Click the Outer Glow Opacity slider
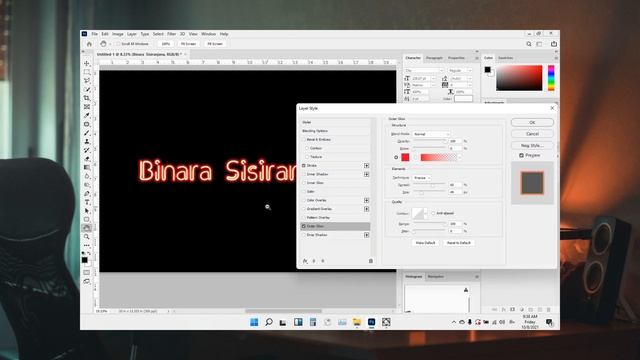The image size is (640, 360). coord(430,141)
